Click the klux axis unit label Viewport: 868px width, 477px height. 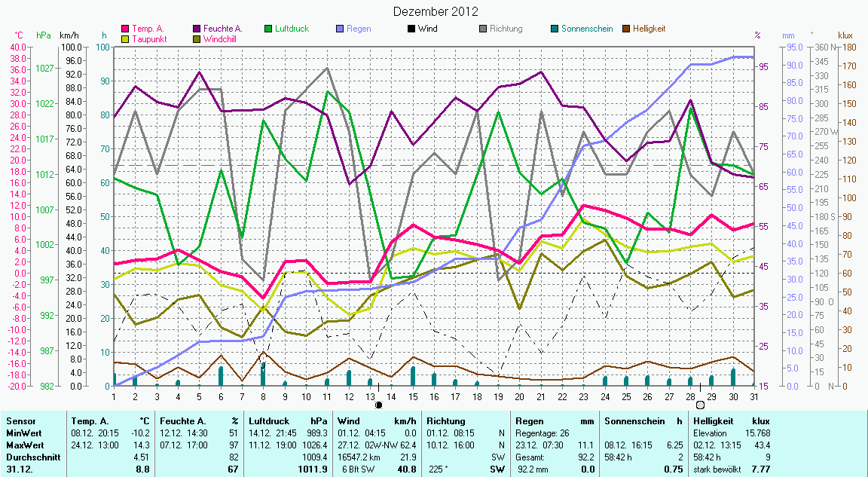click(x=845, y=35)
